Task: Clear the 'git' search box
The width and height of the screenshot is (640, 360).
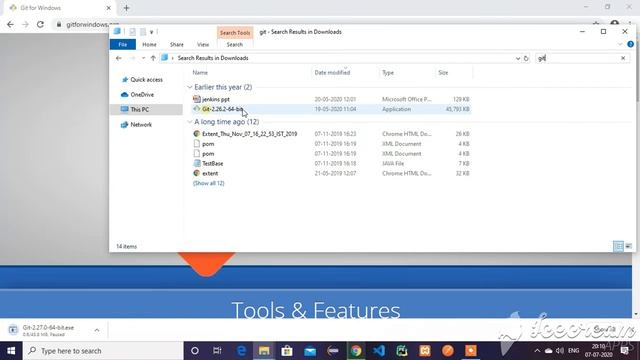Action: [x=623, y=58]
